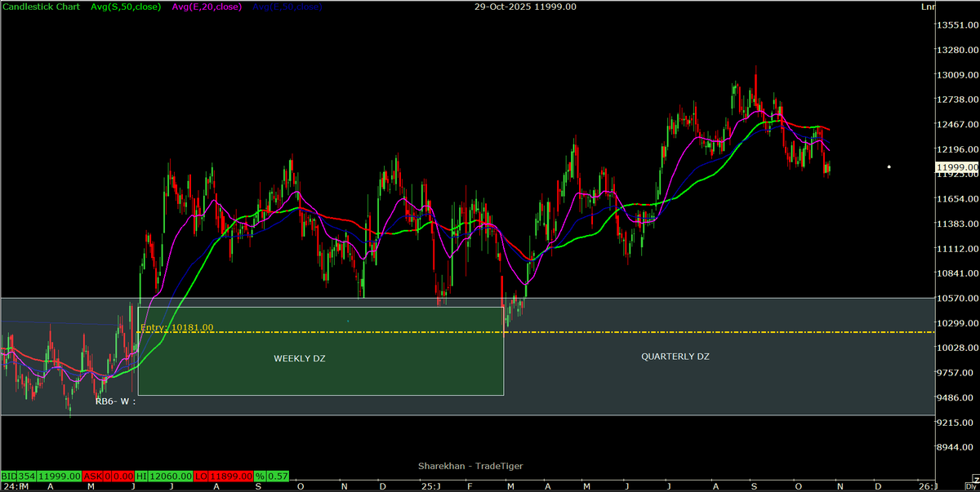980x492 pixels.
Task: Click the highlighted 11999.00 price tag on axis
Action: [x=957, y=166]
